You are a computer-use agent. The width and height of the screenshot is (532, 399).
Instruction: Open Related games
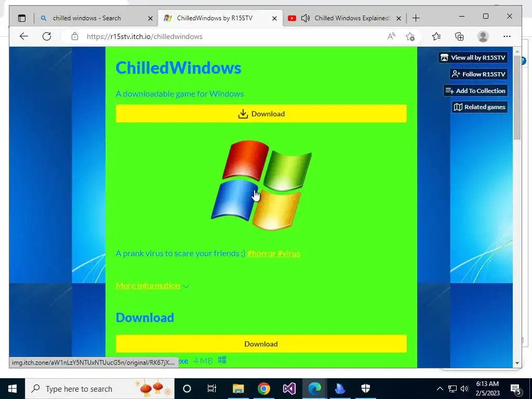point(480,107)
